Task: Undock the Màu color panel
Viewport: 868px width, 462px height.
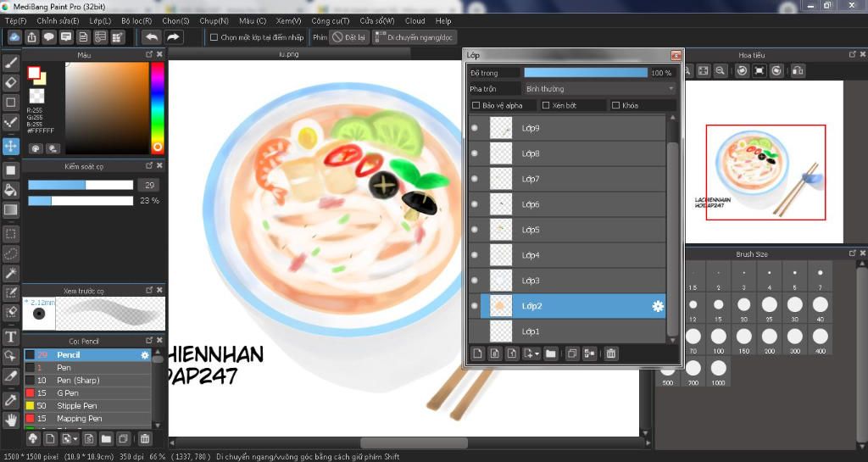Action: [x=149, y=54]
